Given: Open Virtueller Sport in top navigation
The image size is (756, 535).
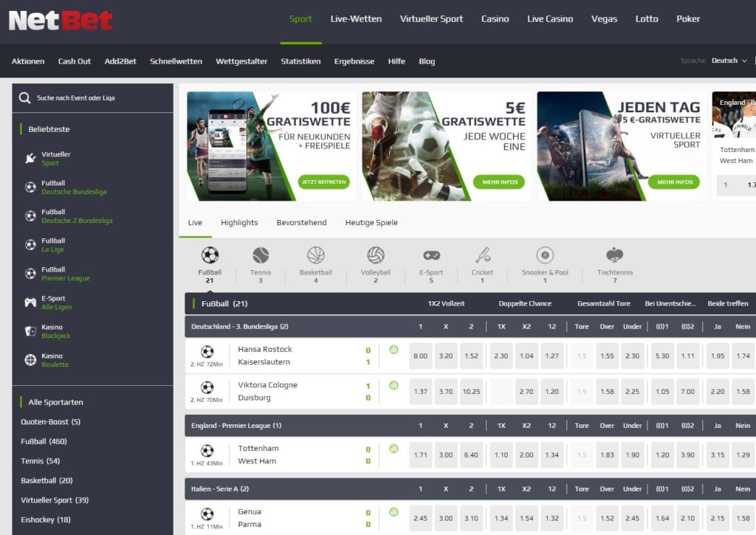Looking at the screenshot, I should coord(431,18).
